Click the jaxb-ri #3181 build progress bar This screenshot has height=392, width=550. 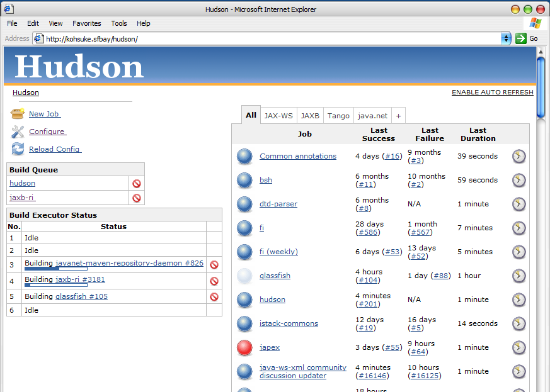coord(56,285)
